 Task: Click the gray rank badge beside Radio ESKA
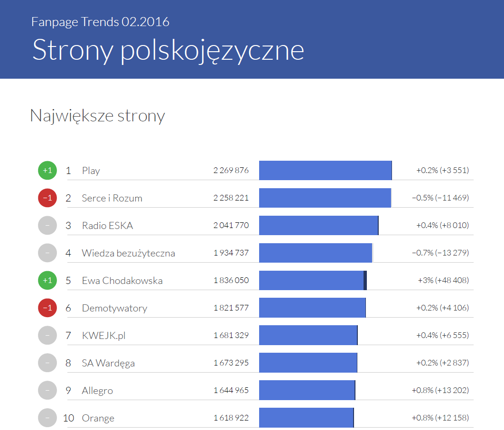click(x=47, y=225)
